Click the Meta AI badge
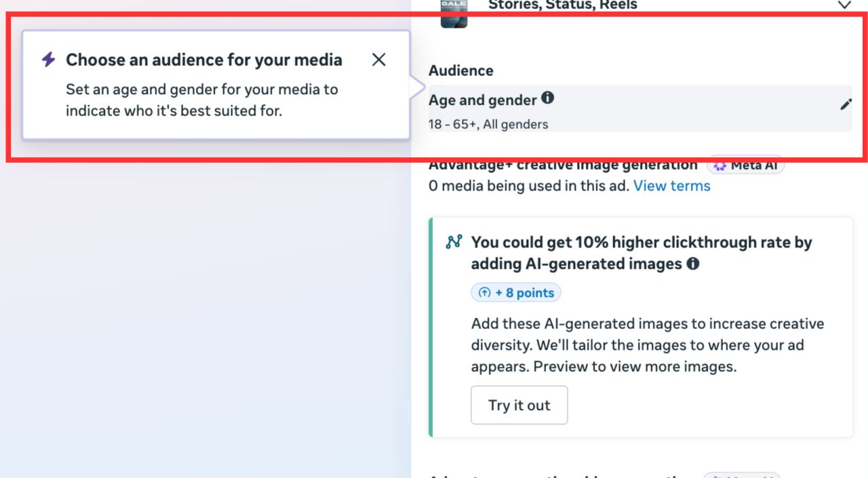This screenshot has width=868, height=478. (746, 165)
